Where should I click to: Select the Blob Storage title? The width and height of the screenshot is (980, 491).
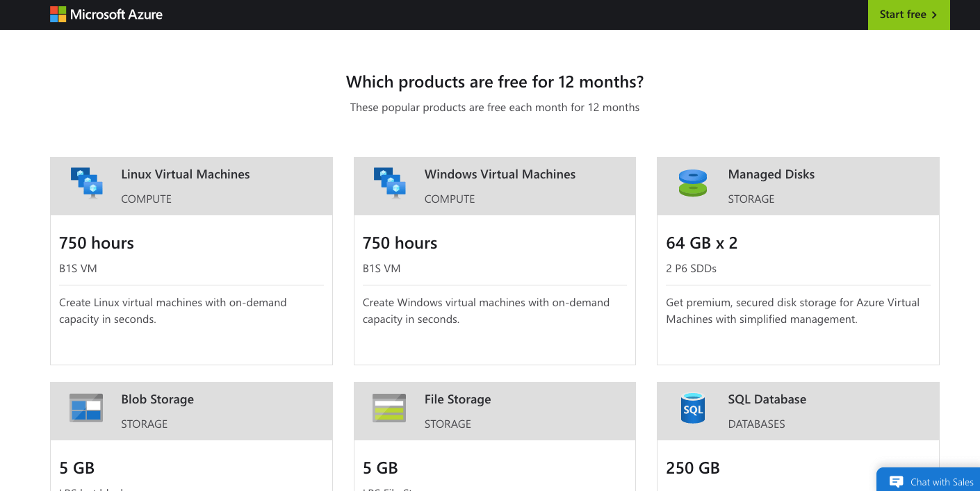(158, 399)
